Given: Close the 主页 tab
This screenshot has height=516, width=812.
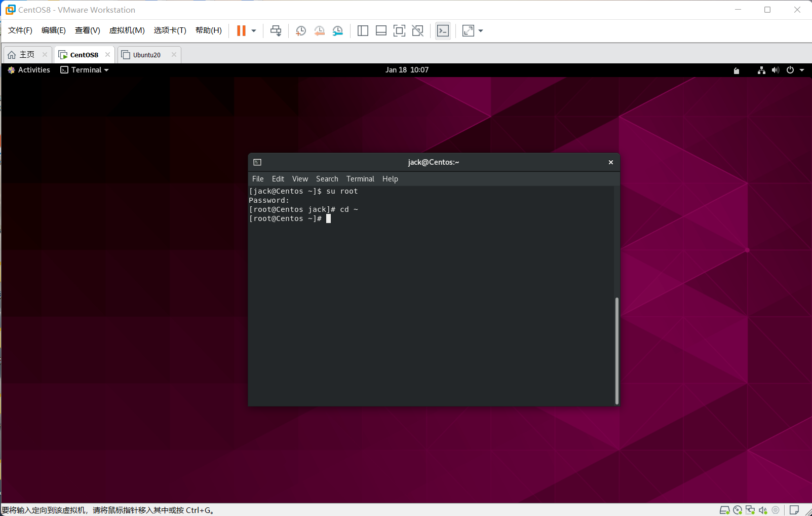Looking at the screenshot, I should click(45, 55).
